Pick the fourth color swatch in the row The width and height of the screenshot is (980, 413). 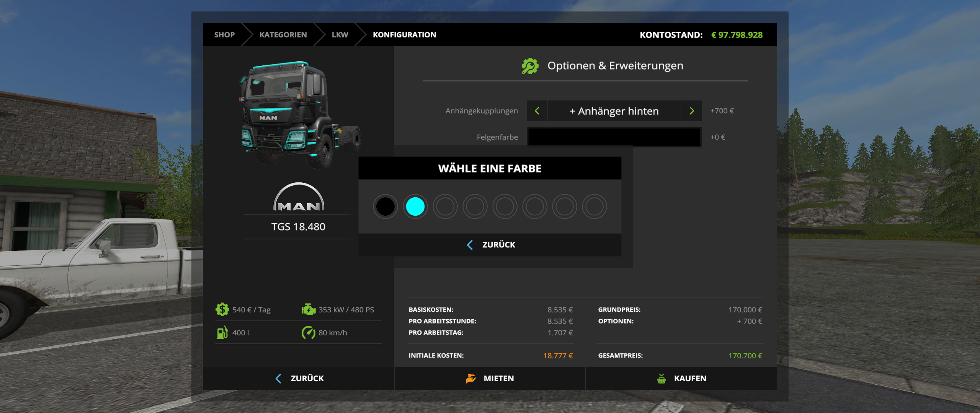tap(475, 206)
